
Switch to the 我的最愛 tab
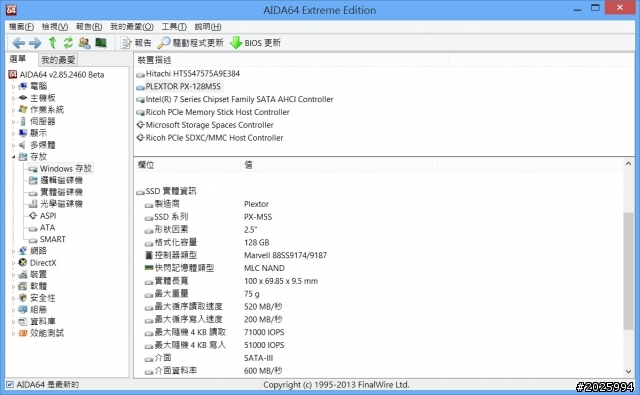coord(58,60)
